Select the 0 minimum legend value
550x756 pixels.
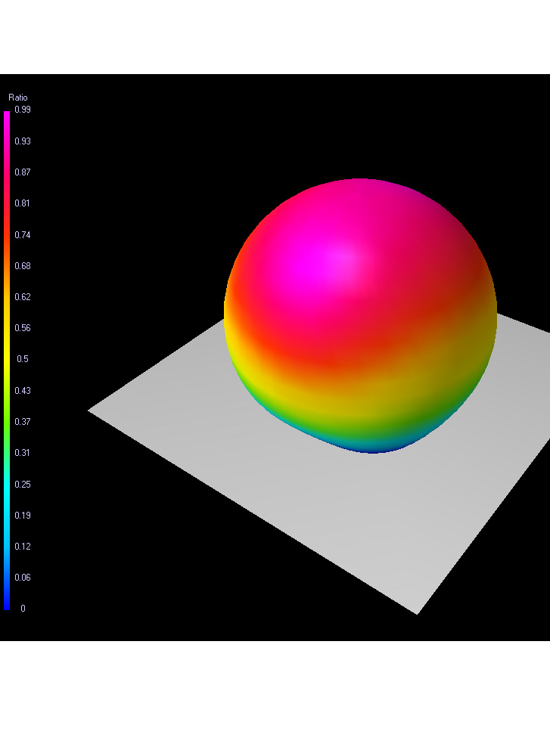[x=22, y=608]
